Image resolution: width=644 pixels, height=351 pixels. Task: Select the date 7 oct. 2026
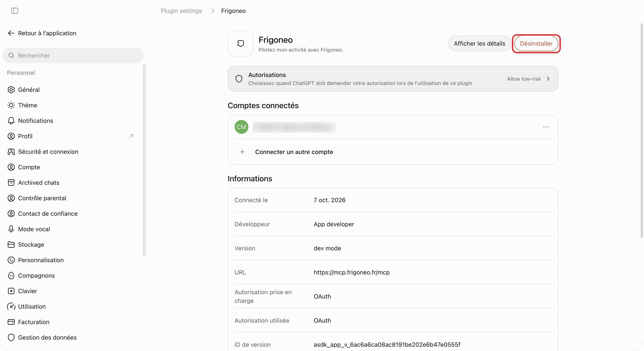pos(330,200)
